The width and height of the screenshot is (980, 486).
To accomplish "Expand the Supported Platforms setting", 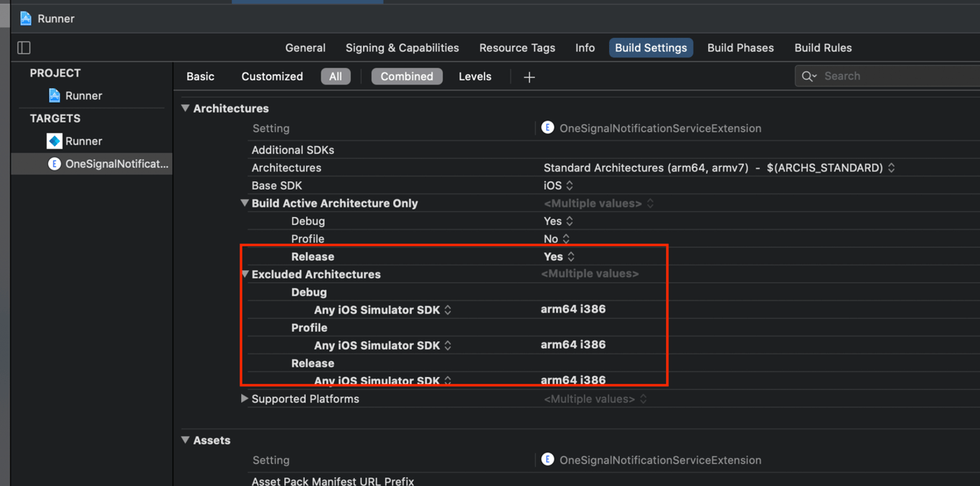I will point(245,399).
